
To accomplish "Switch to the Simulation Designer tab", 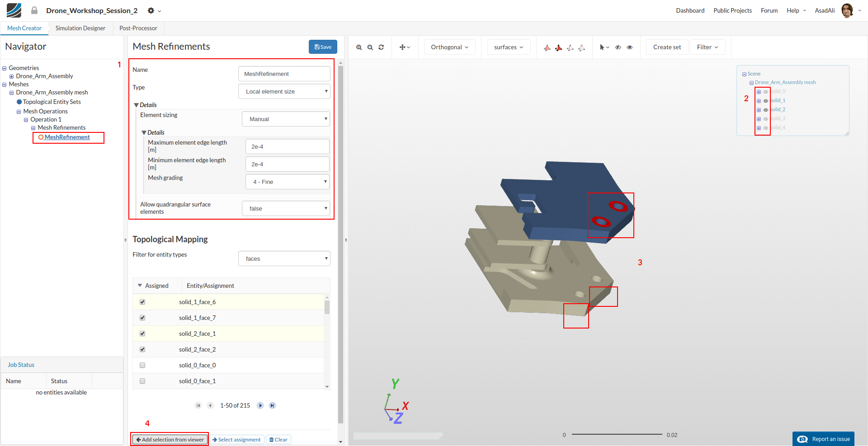I will click(x=80, y=28).
